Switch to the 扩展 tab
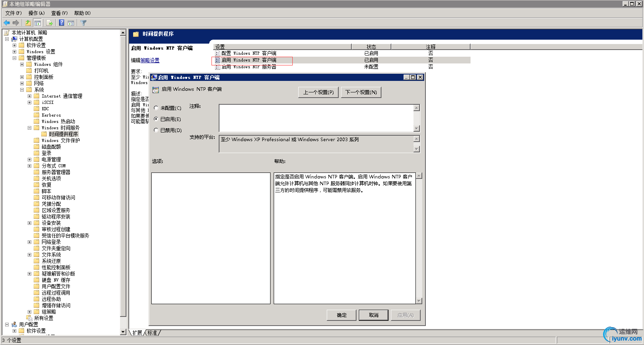644x345 pixels. tap(137, 333)
